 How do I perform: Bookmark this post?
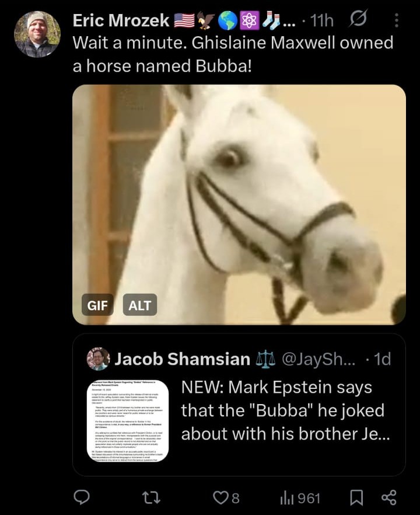356,497
